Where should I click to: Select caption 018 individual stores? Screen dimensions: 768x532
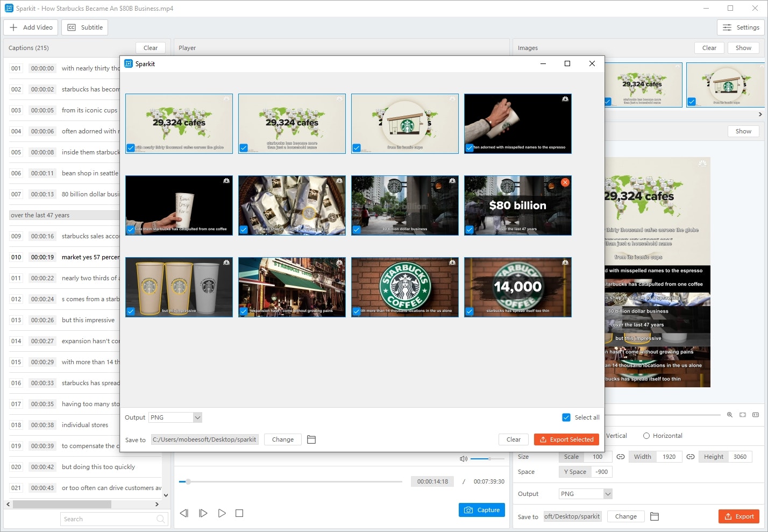click(x=65, y=425)
